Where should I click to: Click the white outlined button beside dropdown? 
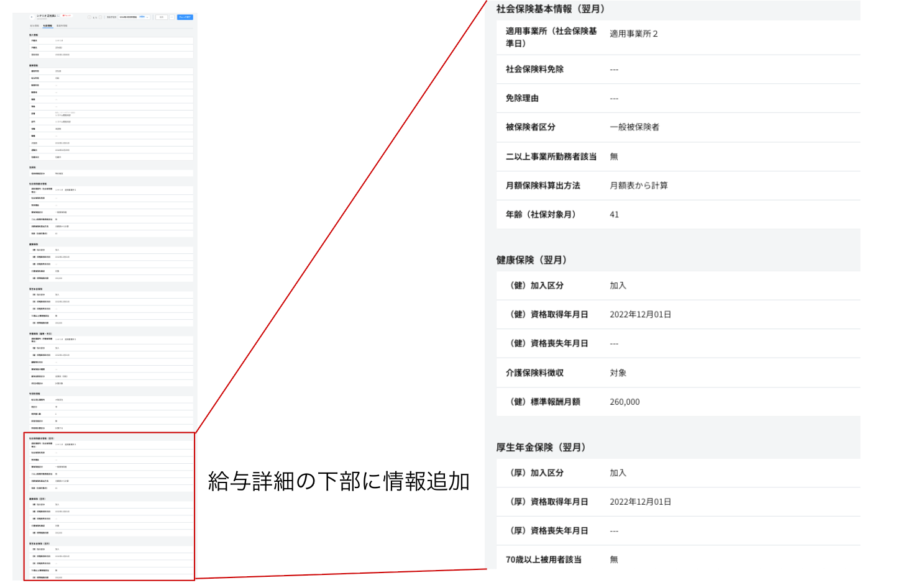162,17
